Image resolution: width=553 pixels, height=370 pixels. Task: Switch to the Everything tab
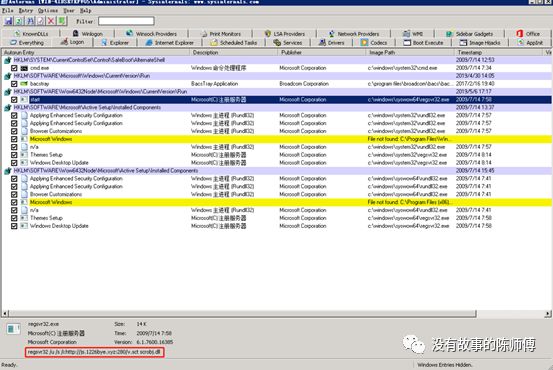[x=27, y=43]
